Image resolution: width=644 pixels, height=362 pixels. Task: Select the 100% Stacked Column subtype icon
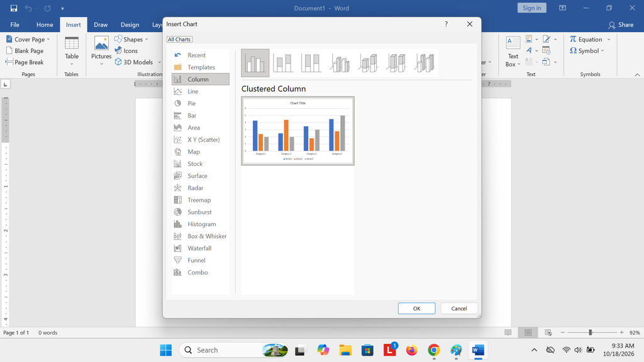[x=311, y=63]
